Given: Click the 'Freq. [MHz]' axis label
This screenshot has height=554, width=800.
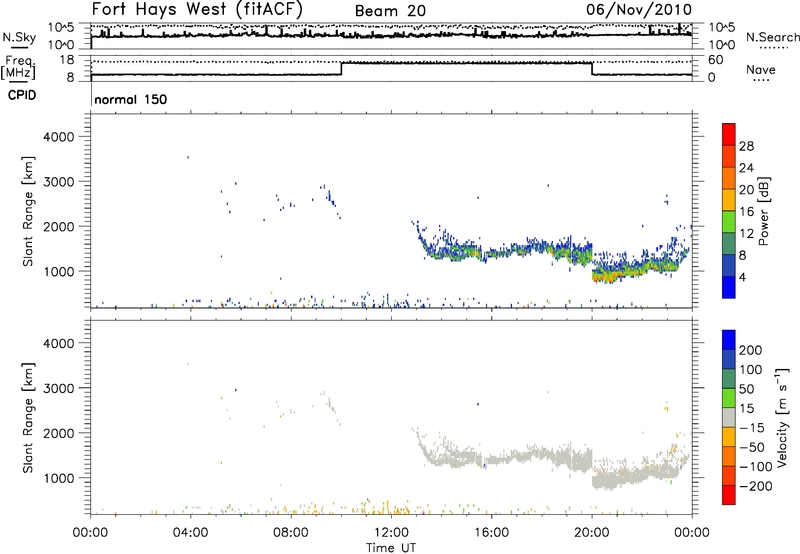Looking at the screenshot, I should [19, 67].
